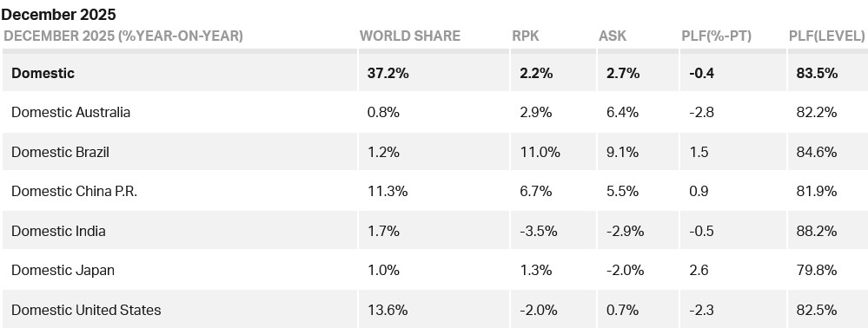Click Brazil's 11.0% RPK cell
Image resolution: width=868 pixels, height=328 pixels.
point(540,152)
